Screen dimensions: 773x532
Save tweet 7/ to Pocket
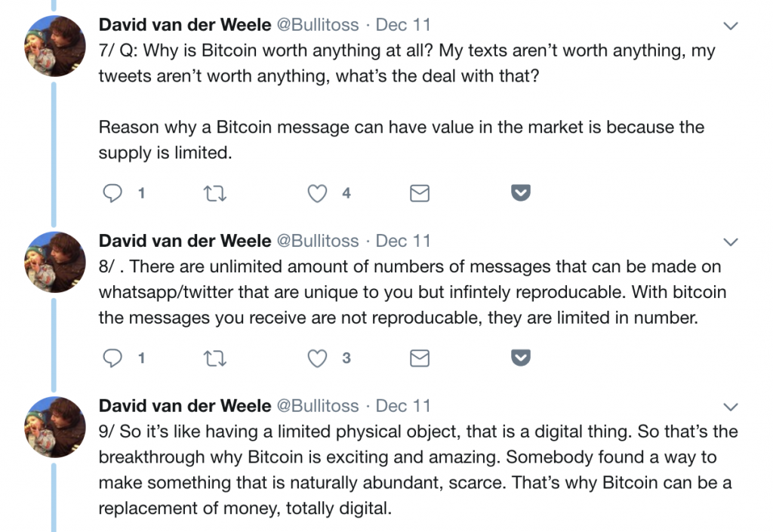click(x=521, y=194)
